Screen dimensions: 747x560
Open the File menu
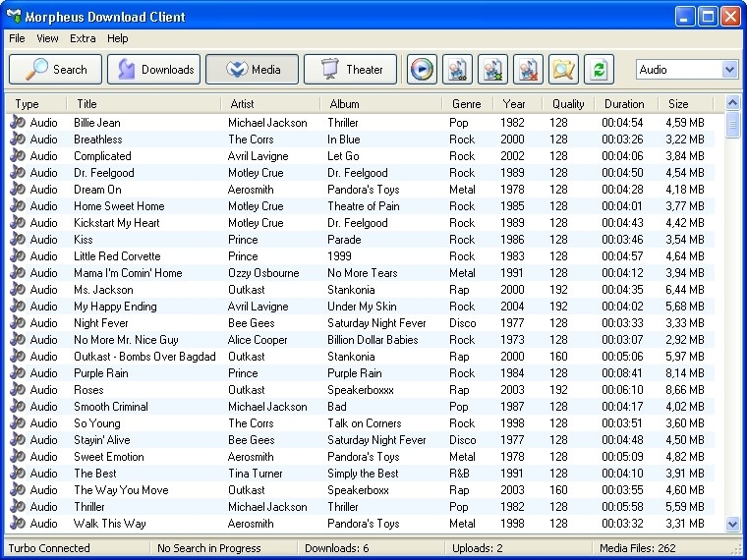(x=17, y=38)
